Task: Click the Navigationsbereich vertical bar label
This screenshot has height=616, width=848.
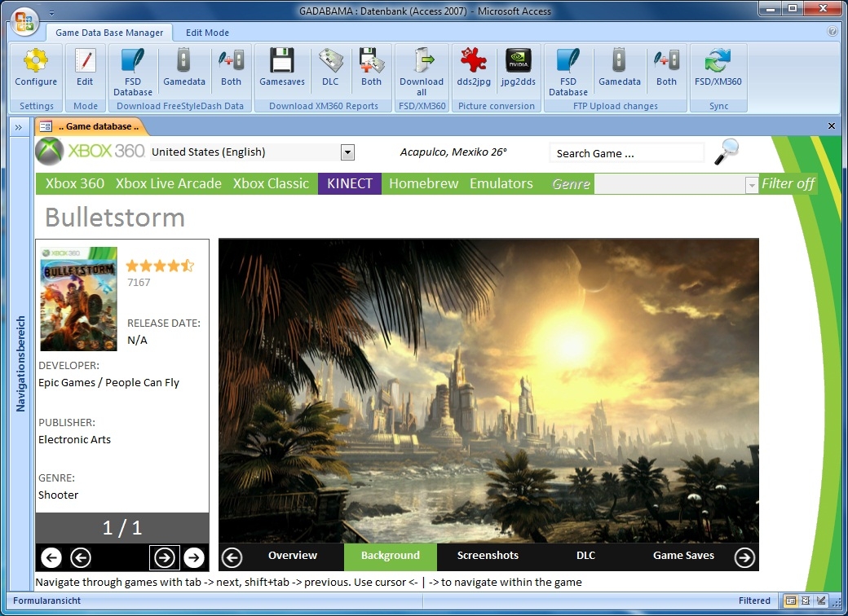Action: (x=20, y=363)
